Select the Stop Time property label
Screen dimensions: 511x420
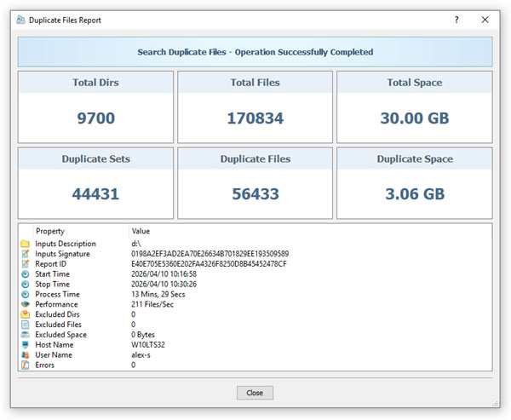52,284
